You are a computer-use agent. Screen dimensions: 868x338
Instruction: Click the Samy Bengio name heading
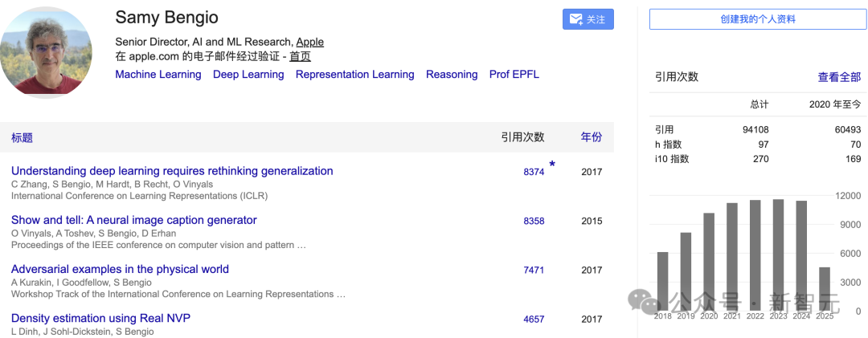pos(166,18)
